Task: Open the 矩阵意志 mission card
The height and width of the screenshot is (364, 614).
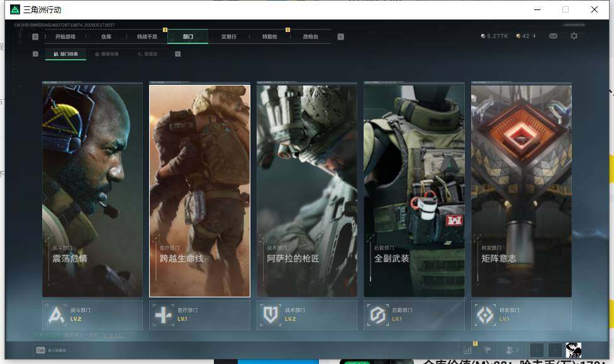Action: (x=522, y=190)
